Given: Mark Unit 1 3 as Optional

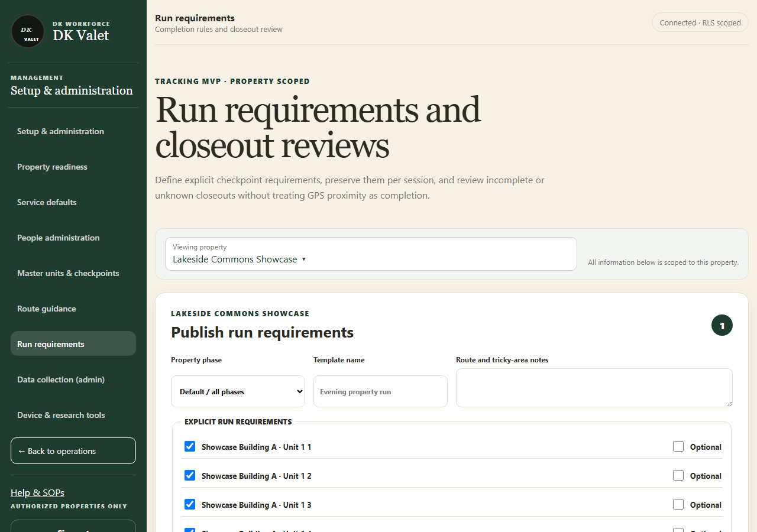Looking at the screenshot, I should pos(678,504).
